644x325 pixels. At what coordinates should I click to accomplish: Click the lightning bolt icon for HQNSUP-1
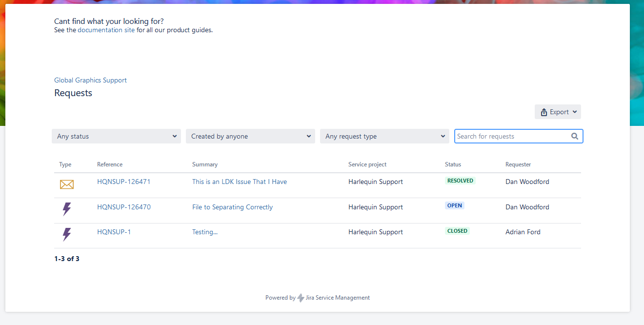tap(67, 235)
